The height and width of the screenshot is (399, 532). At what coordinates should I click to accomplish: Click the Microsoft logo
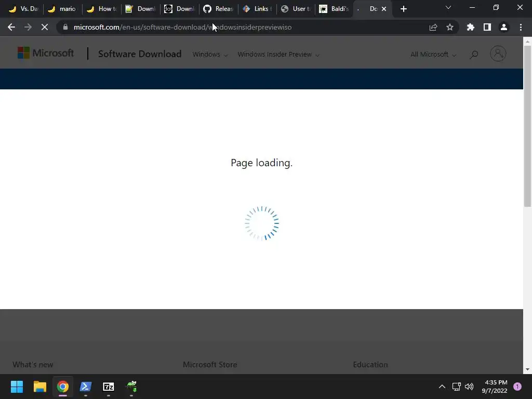(46, 53)
